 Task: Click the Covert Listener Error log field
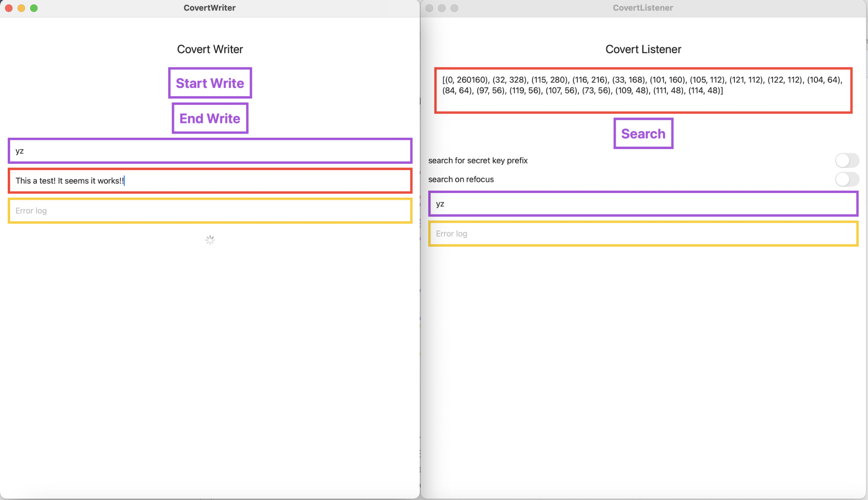(x=643, y=234)
